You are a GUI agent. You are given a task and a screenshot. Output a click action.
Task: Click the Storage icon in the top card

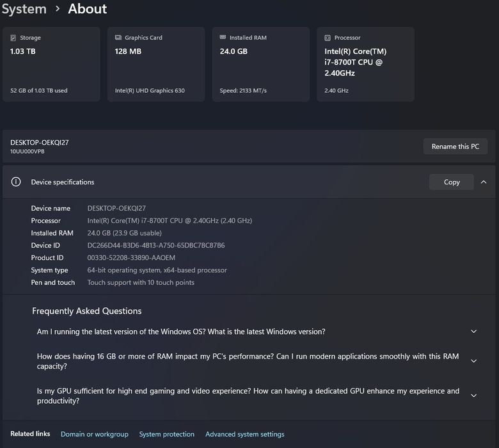click(x=13, y=38)
